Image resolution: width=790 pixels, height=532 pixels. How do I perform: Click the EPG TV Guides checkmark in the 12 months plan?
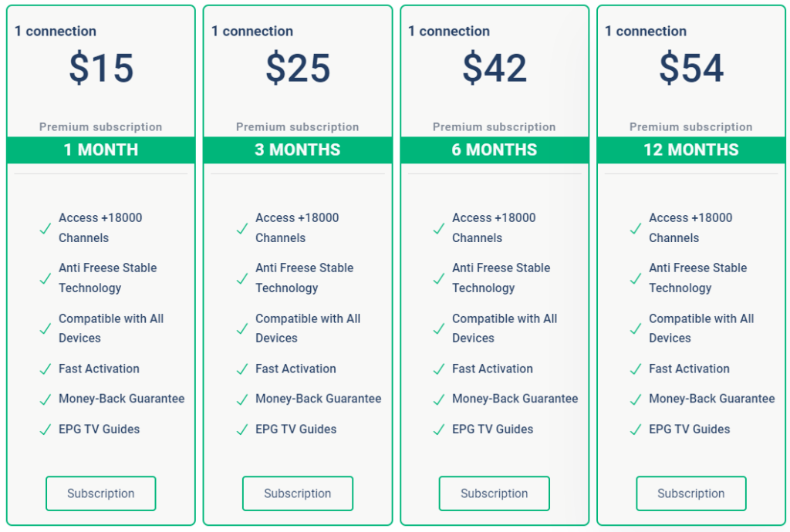[636, 429]
